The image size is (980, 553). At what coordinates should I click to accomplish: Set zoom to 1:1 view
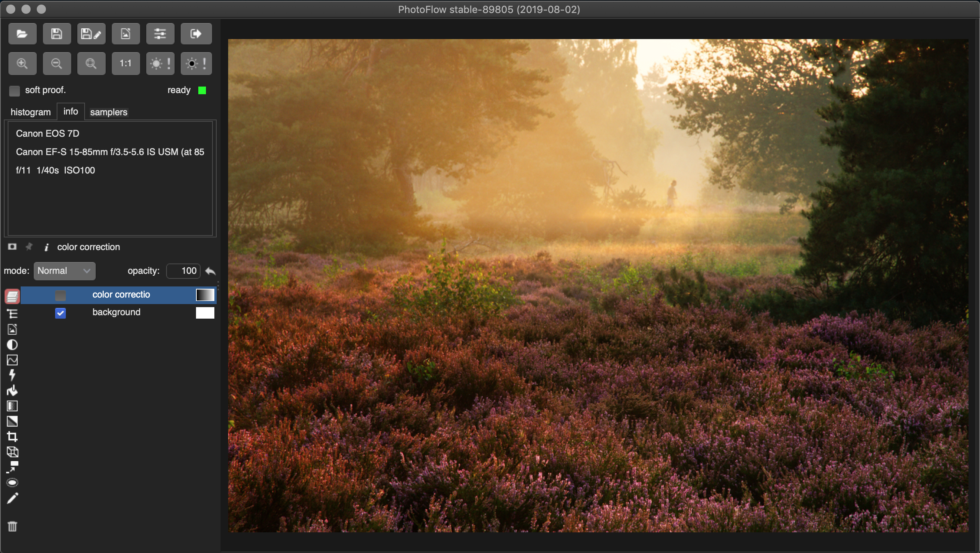pos(126,64)
